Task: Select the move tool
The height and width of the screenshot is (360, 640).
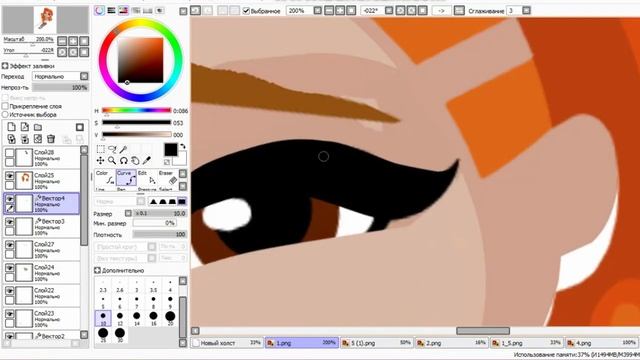Action: (x=100, y=160)
